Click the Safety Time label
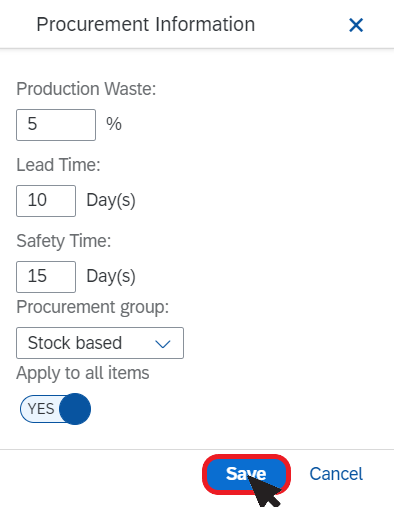Screen dimensions: 394x507 pyautogui.click(x=64, y=241)
